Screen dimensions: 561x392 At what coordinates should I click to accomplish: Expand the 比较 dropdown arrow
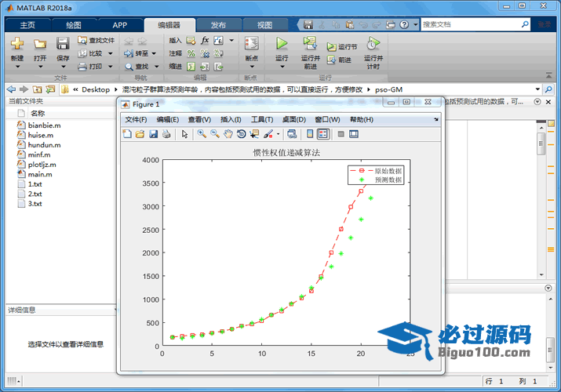click(110, 53)
